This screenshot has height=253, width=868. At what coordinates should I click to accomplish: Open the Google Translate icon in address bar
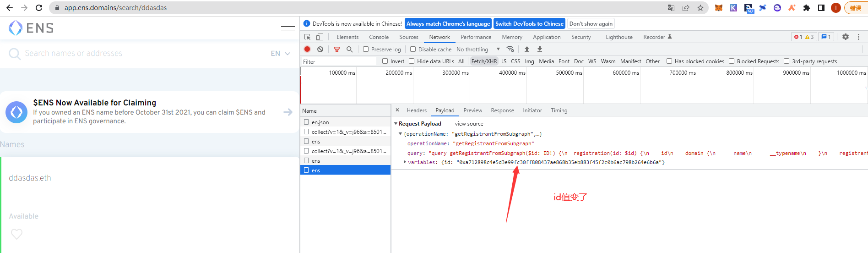pos(671,8)
